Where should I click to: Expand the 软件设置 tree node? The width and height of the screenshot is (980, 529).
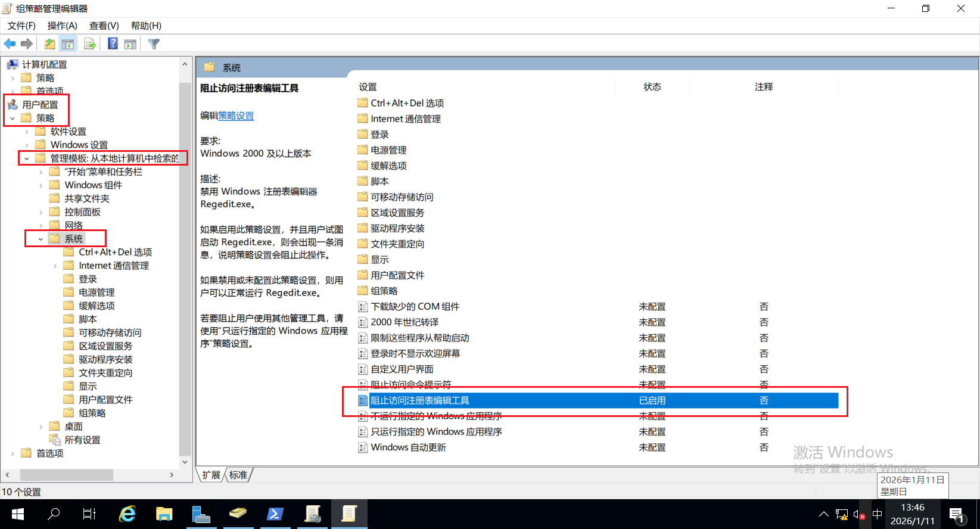(x=26, y=132)
